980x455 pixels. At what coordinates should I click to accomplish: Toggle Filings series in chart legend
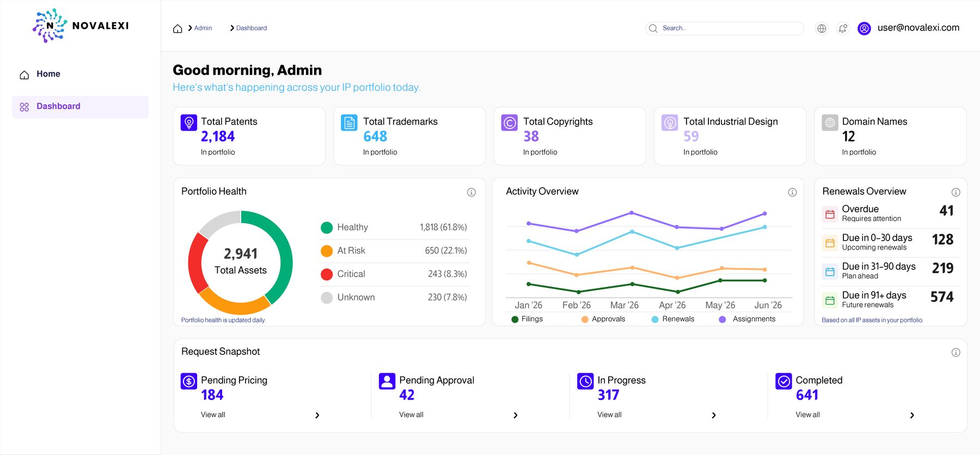pos(527,319)
